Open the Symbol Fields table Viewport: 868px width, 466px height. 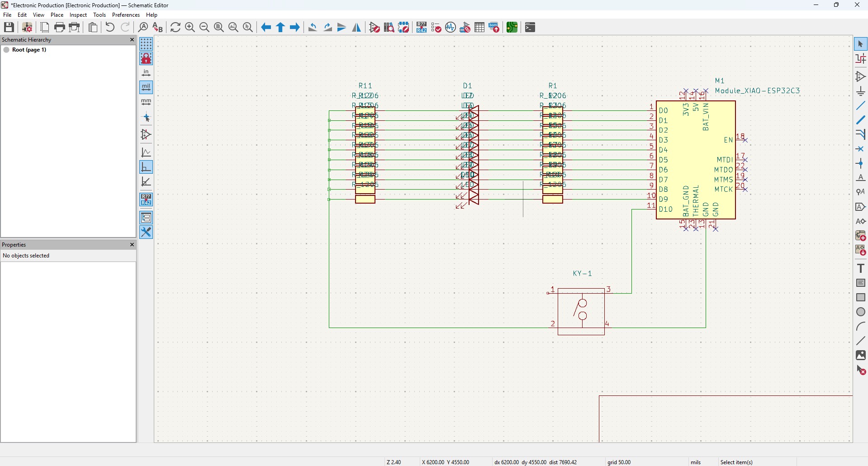click(x=480, y=27)
